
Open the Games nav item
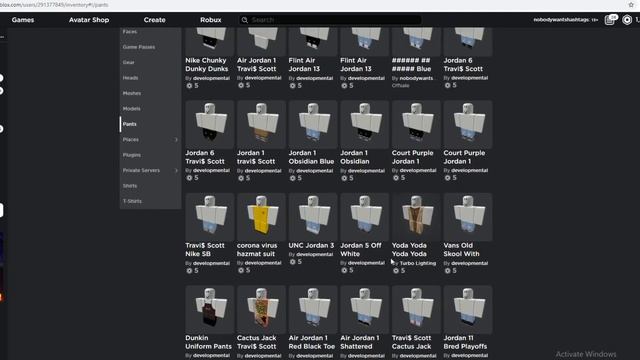23,20
